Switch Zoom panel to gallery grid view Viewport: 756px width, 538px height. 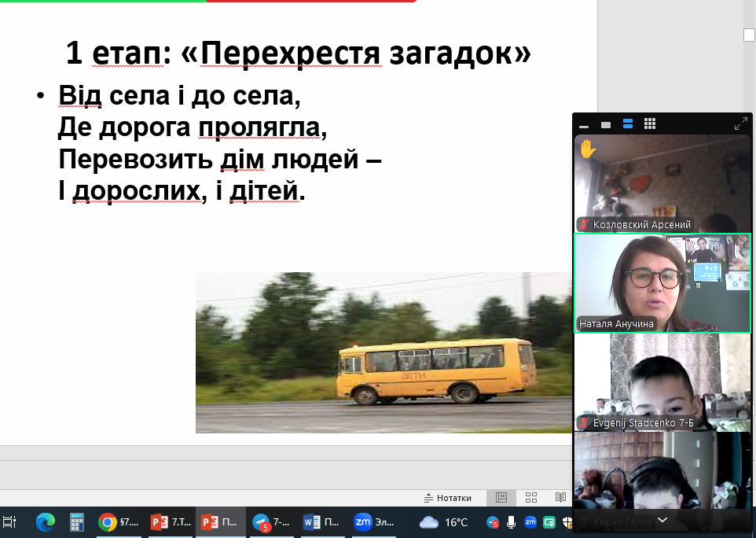(650, 124)
